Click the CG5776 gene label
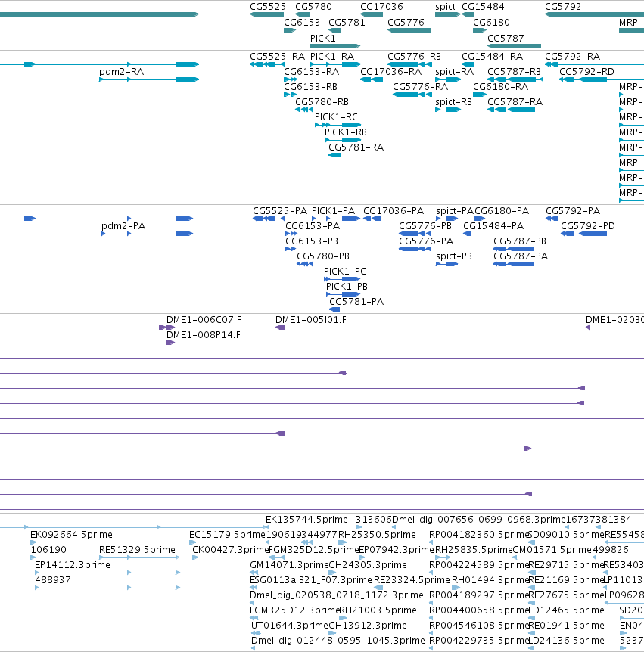The width and height of the screenshot is (644, 652). [406, 23]
